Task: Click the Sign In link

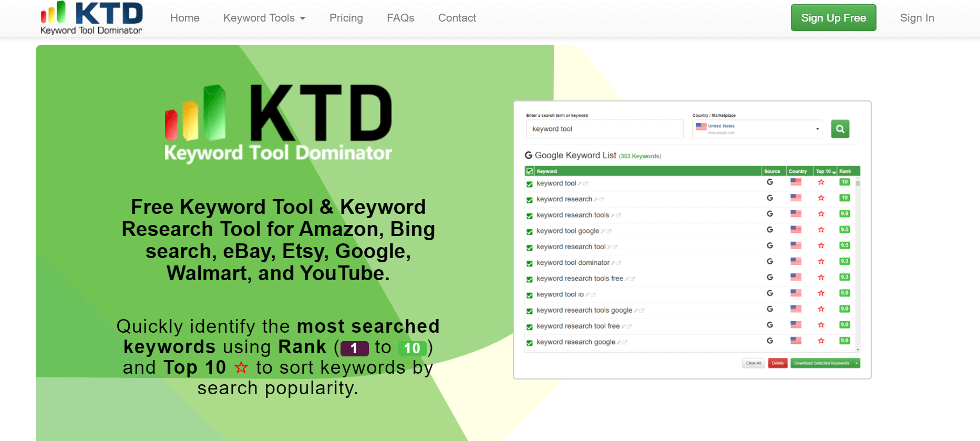Action: [917, 18]
